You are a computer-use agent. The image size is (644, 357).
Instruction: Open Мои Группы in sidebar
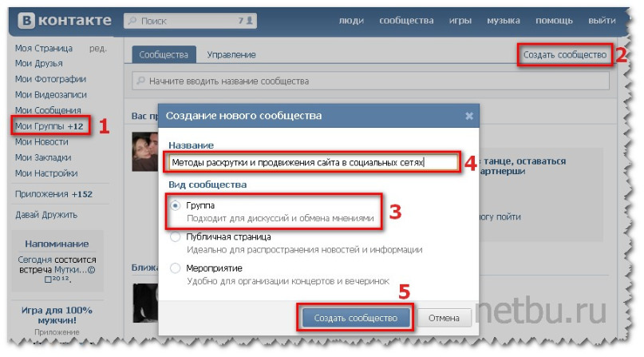(x=49, y=126)
